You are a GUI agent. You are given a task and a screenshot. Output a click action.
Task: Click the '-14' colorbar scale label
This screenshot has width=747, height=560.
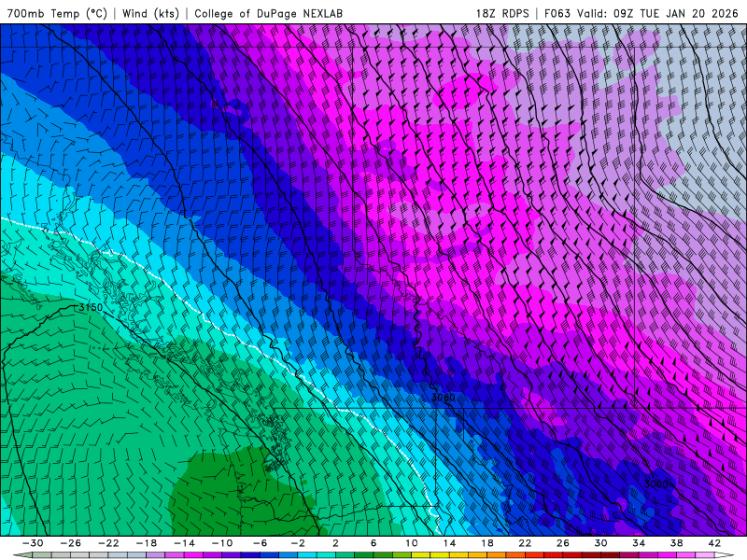point(184,543)
